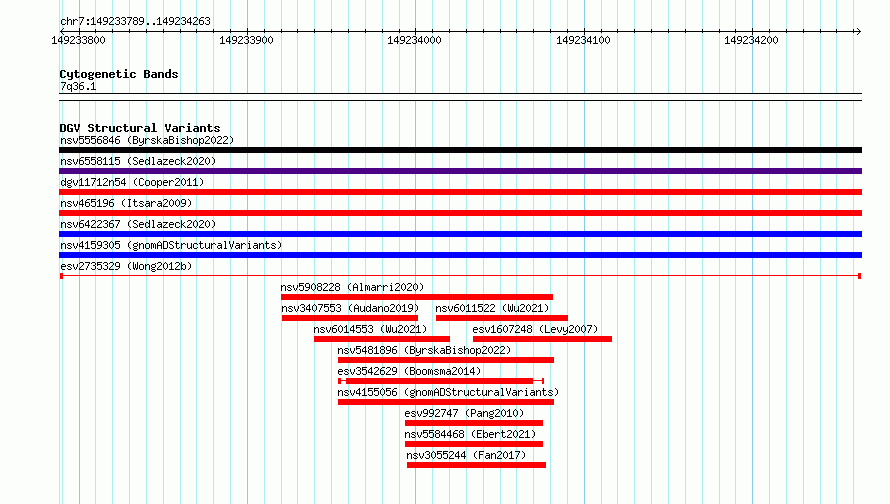Click the red bar of nsv5908228
This screenshot has height=504, width=890.
[417, 297]
